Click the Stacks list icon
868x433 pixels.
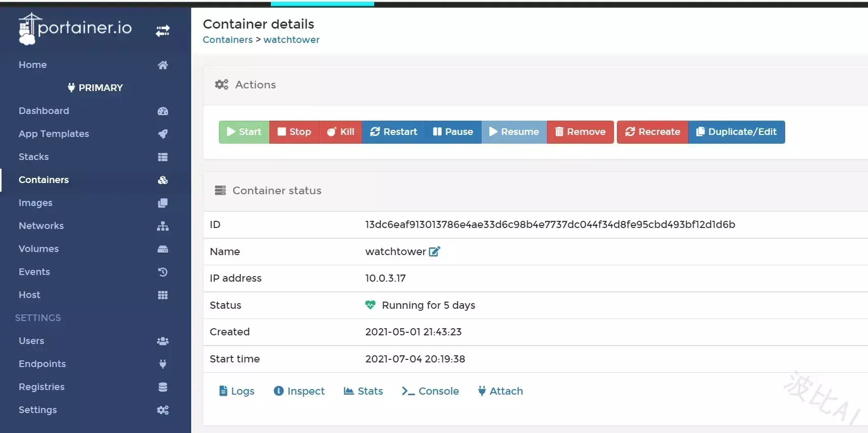click(x=163, y=157)
